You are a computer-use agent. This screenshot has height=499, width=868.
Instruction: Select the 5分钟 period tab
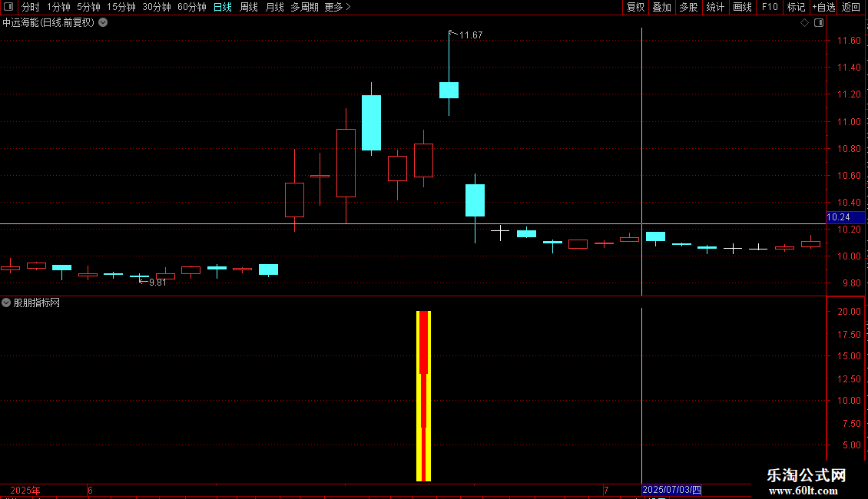pyautogui.click(x=88, y=7)
